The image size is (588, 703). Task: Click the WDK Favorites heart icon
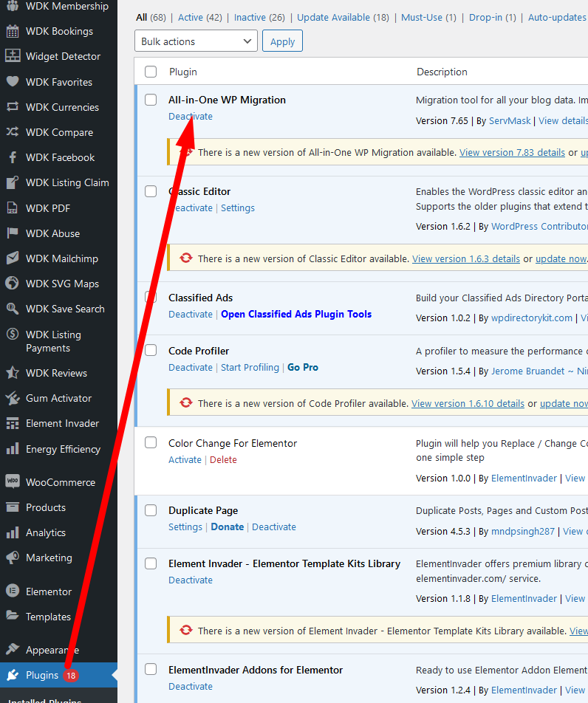point(13,81)
